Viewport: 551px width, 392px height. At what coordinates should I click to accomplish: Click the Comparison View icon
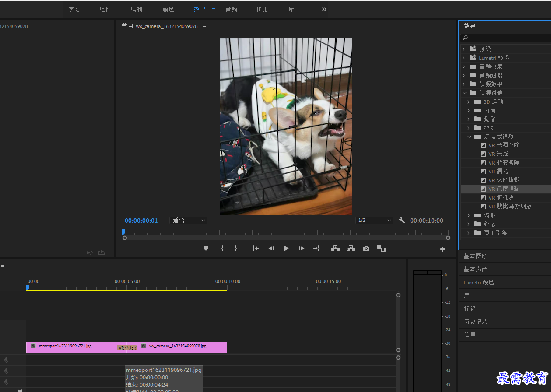click(x=382, y=248)
